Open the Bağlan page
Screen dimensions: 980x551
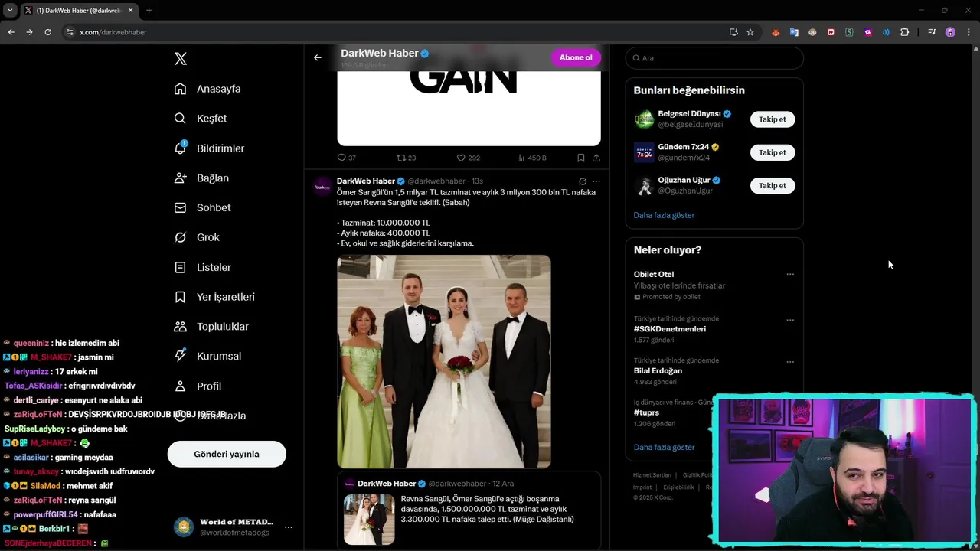(201, 178)
